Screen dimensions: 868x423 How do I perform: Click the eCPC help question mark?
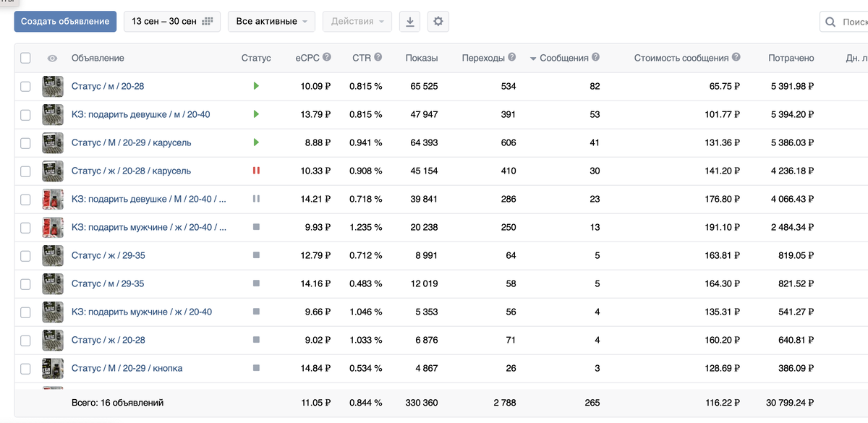(x=327, y=58)
